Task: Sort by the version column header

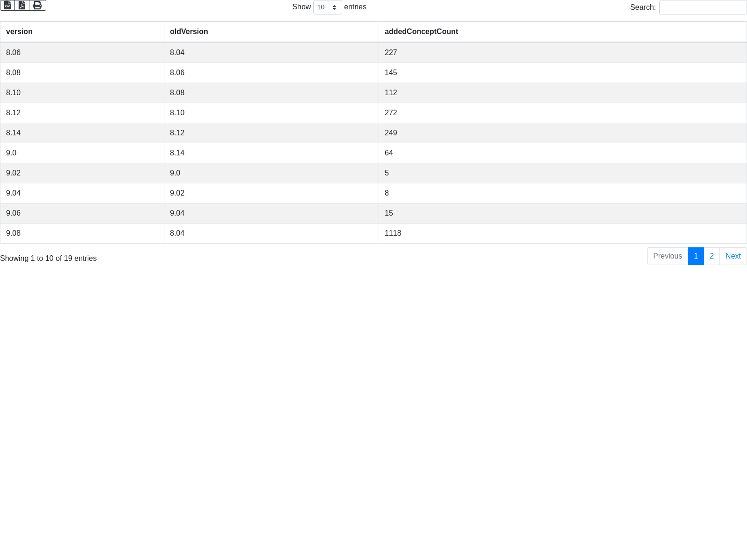Action: (19, 32)
